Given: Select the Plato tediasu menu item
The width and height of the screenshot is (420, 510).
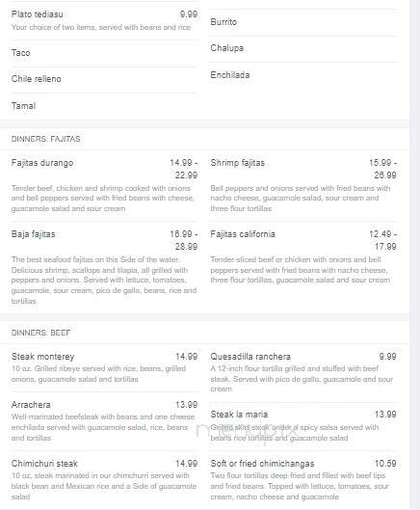Looking at the screenshot, I should tap(37, 14).
